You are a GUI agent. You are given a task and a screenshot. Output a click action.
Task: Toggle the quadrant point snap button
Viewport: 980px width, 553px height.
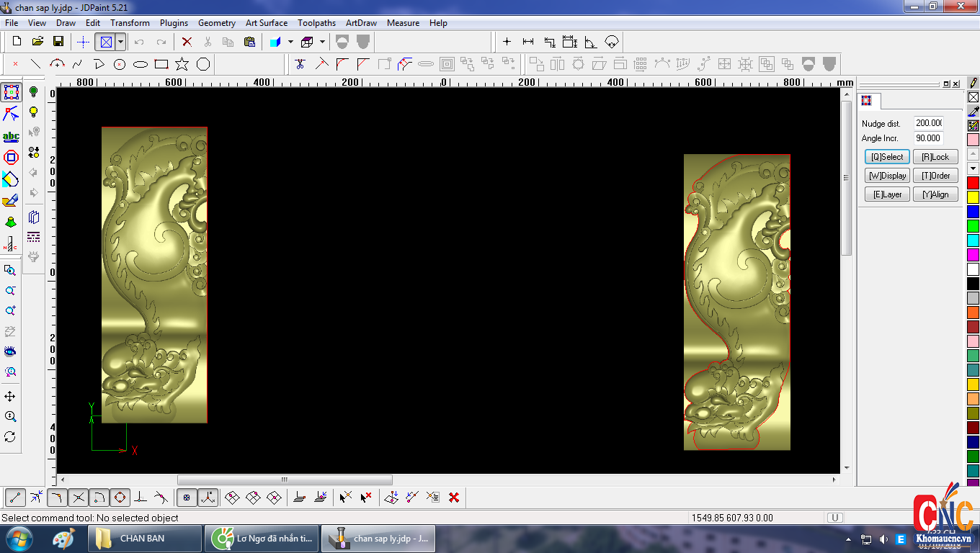120,497
